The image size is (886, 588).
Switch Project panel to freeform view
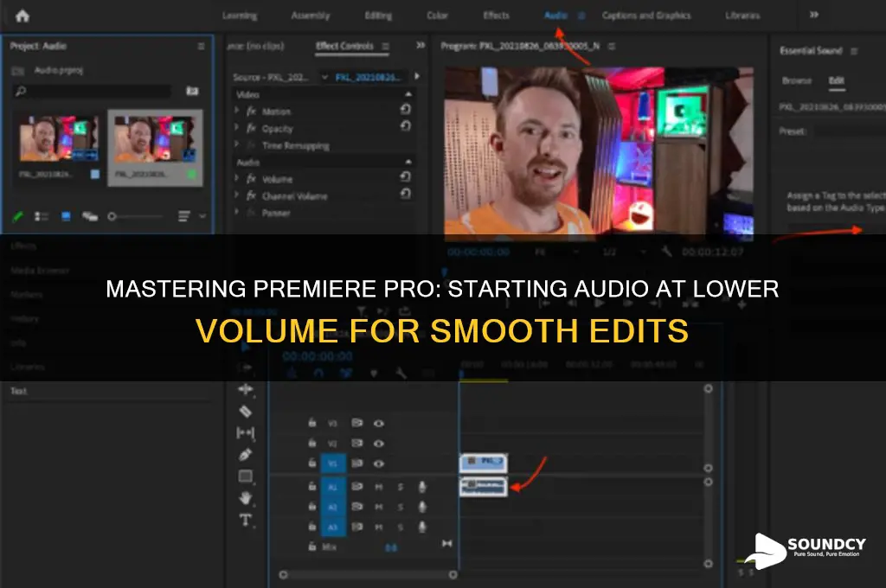point(90,216)
